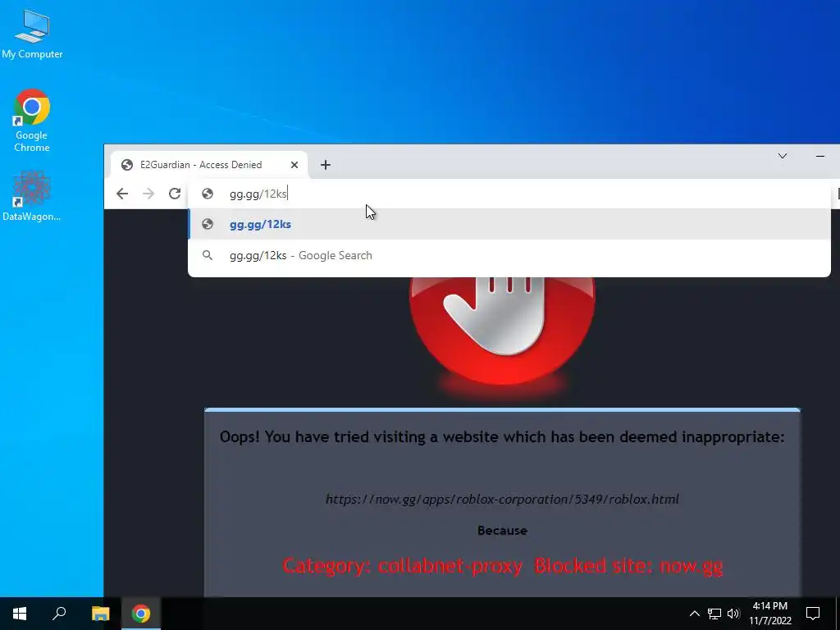Click the 'Oops! You have tried visiting' heading
This screenshot has width=840, height=630.
(502, 437)
